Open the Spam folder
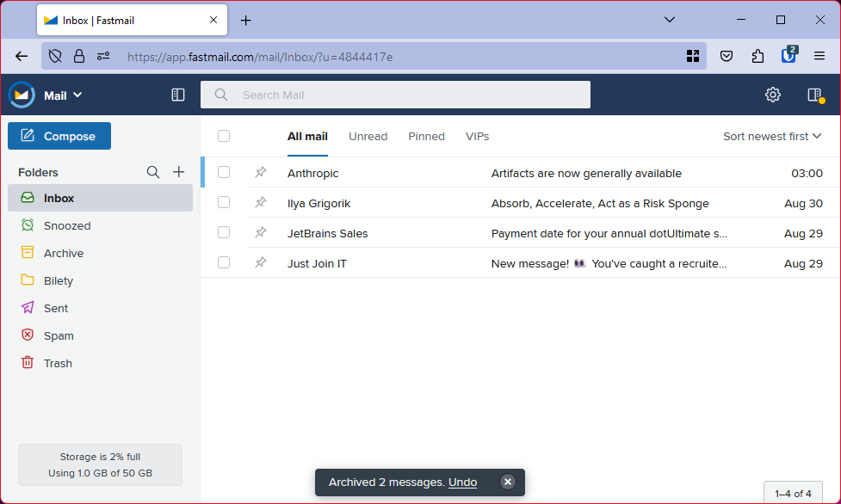The height and width of the screenshot is (504, 841). (101, 335)
